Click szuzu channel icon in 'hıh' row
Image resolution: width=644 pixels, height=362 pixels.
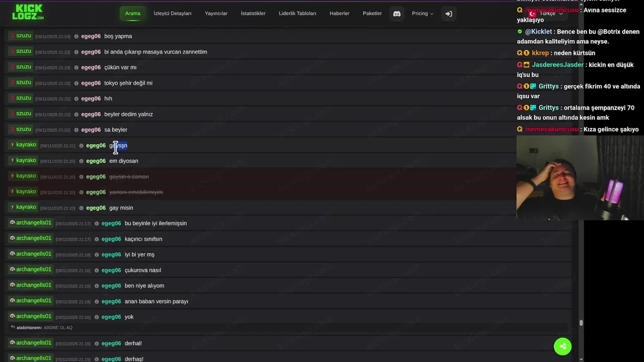13,98
